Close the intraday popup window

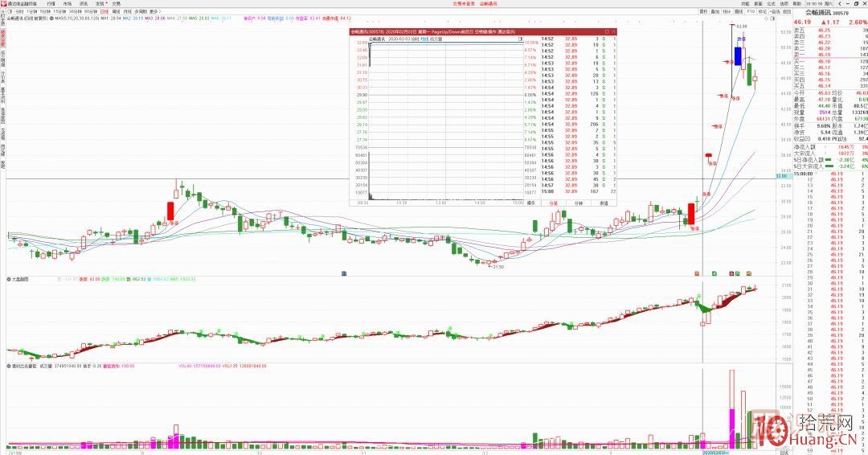[x=614, y=31]
